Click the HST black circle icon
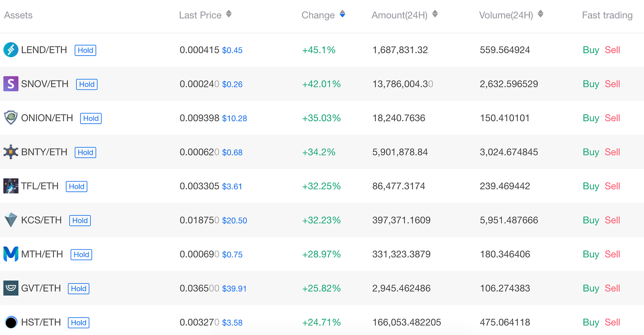This screenshot has height=335, width=644. (11, 322)
